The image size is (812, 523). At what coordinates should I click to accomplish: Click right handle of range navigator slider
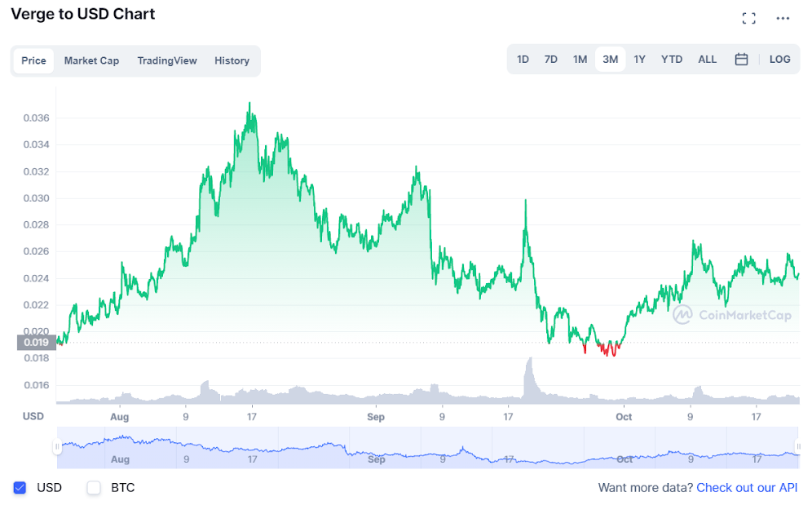pos(799,447)
